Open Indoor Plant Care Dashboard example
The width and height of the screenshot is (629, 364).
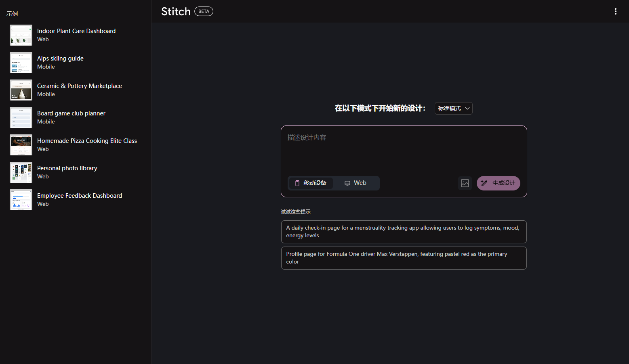click(76, 35)
